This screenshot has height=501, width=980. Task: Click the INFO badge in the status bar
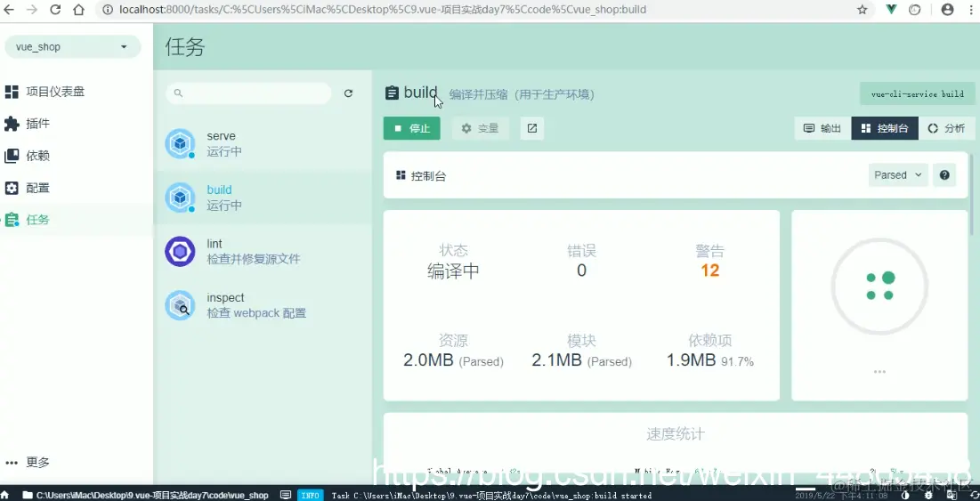coord(311,495)
